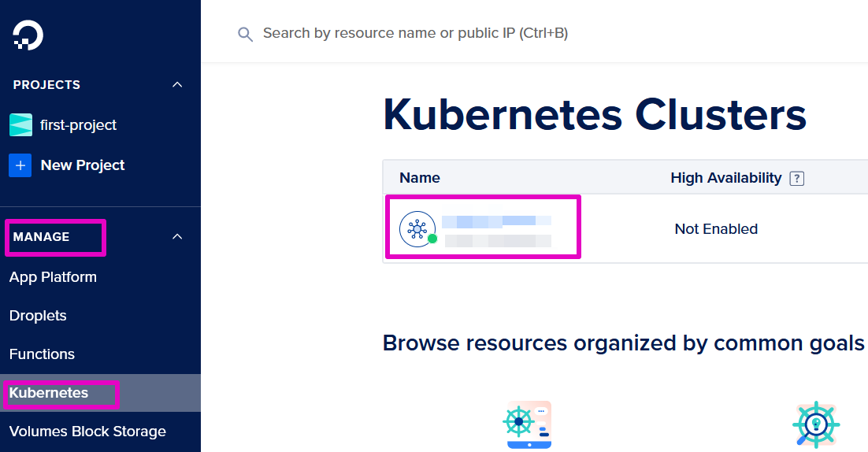Open App Platform in sidebar

(53, 277)
